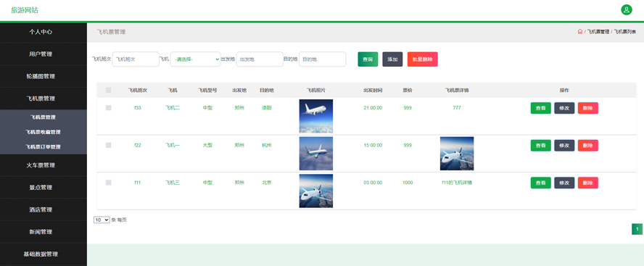Open 用户管理 in the sidebar
Screen dimensions: 644x266
click(x=41, y=54)
